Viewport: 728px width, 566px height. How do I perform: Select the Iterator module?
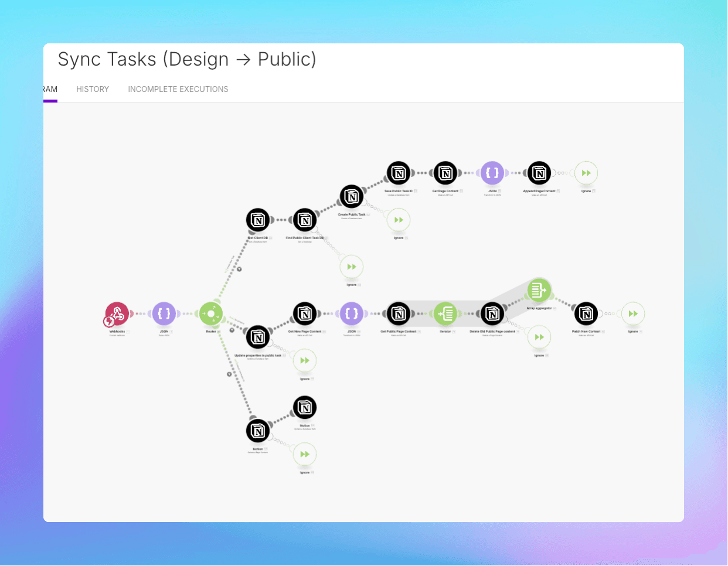tap(445, 313)
